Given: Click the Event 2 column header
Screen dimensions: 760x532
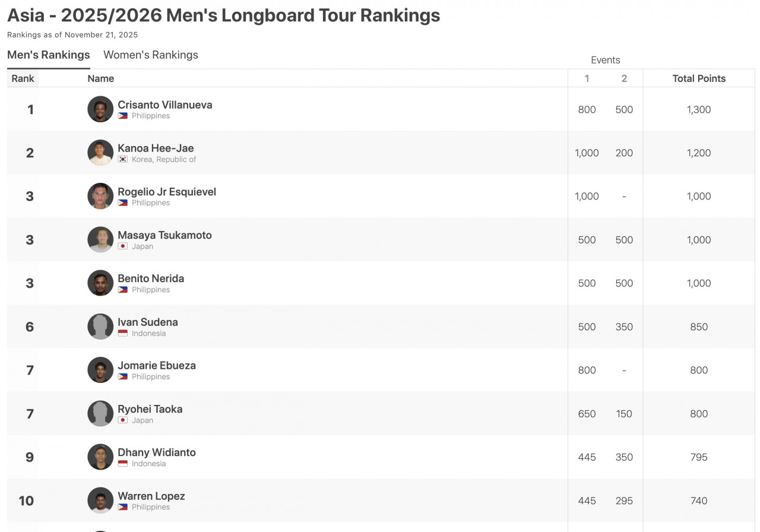Looking at the screenshot, I should coord(624,78).
